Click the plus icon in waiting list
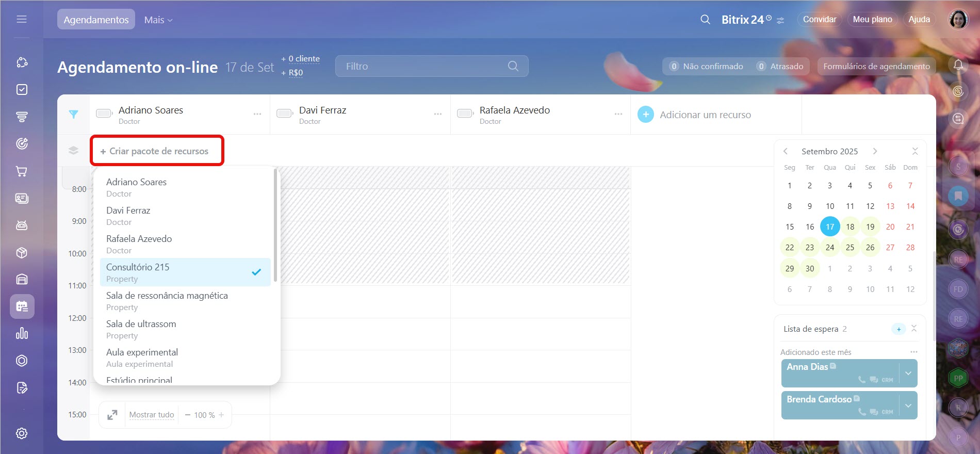 point(899,329)
